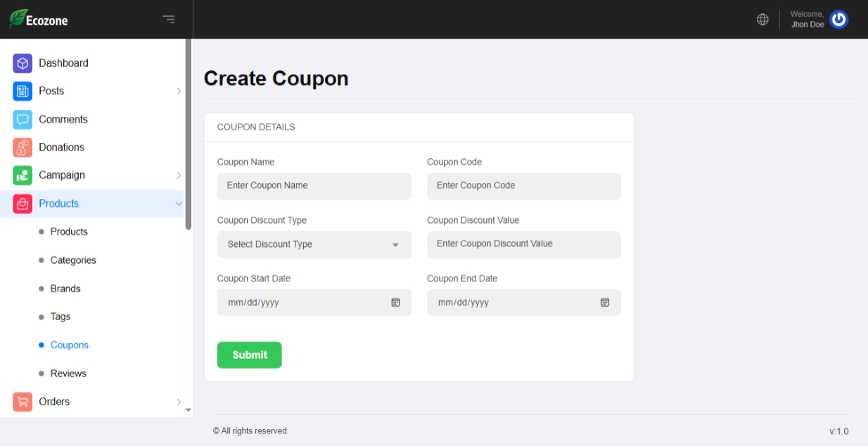Screen dimensions: 868x446
Task: Click the Comments speech bubble icon
Action: click(23, 120)
